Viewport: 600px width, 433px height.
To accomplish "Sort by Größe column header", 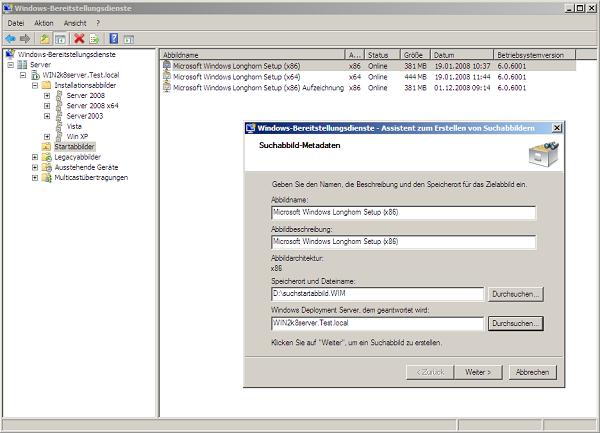I will pyautogui.click(x=416, y=55).
